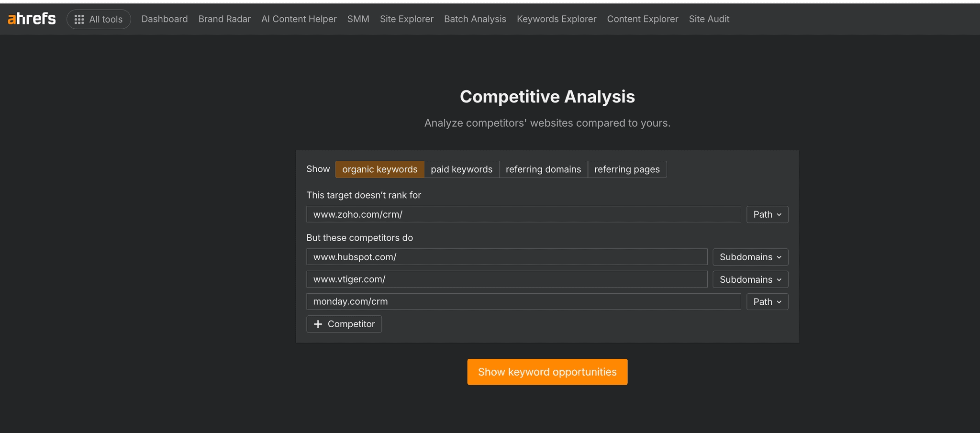Image resolution: width=980 pixels, height=433 pixels.
Task: Open Batch Analysis
Action: click(x=475, y=19)
